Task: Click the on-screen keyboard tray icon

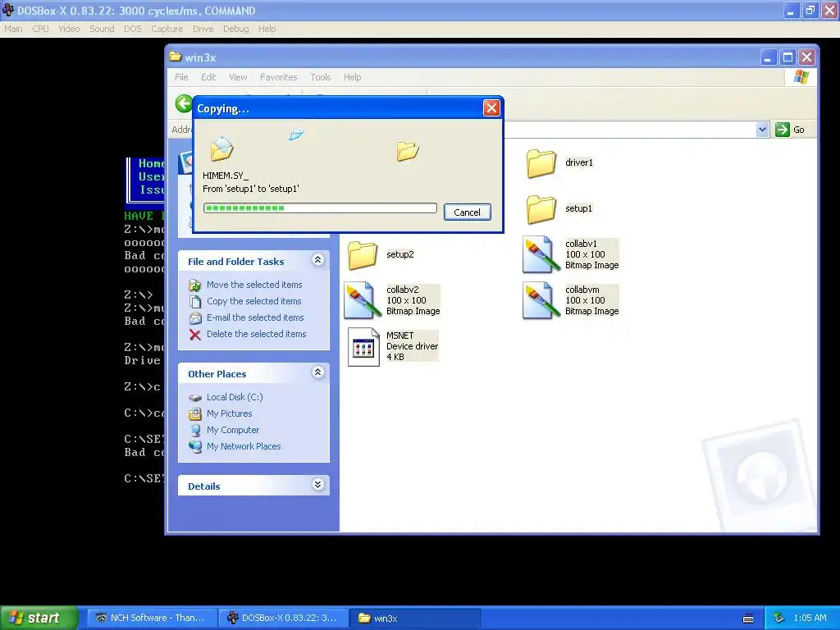Action: [748, 619]
